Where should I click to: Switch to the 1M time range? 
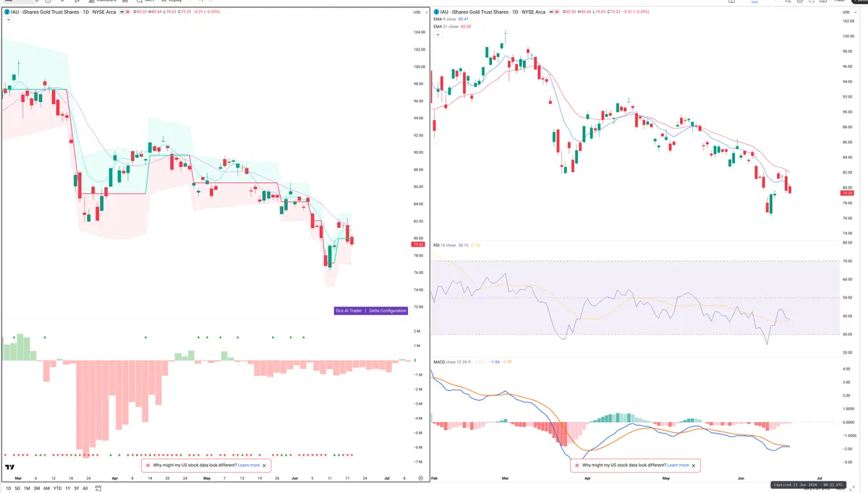[x=27, y=488]
